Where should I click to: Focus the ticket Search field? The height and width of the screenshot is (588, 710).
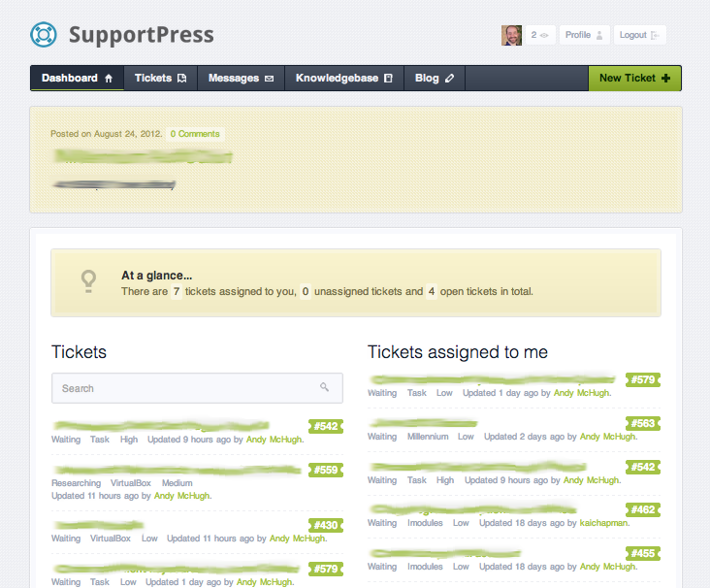click(198, 388)
